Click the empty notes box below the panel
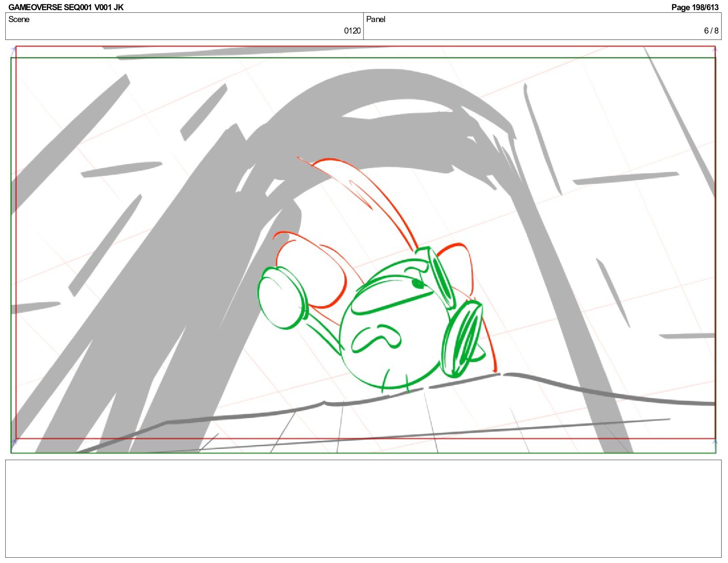 [x=363, y=508]
